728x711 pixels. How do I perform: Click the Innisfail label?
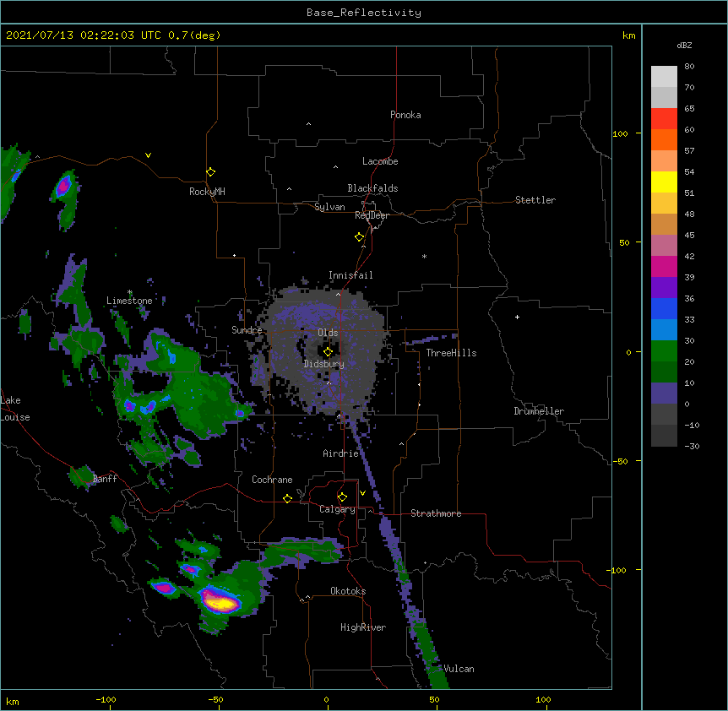click(x=350, y=275)
